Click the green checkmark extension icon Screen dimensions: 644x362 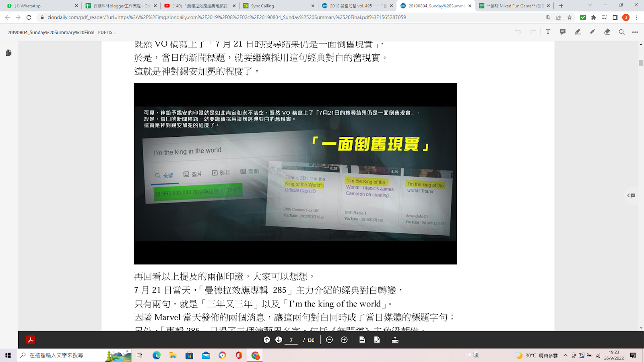(583, 17)
